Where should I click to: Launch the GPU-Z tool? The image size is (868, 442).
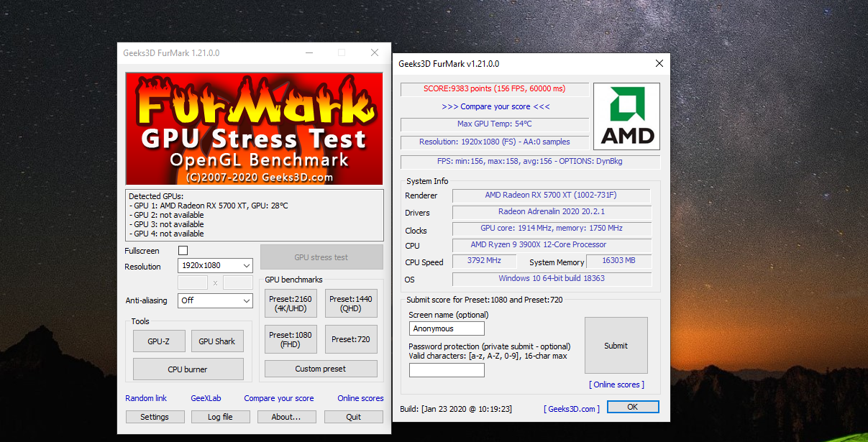159,341
